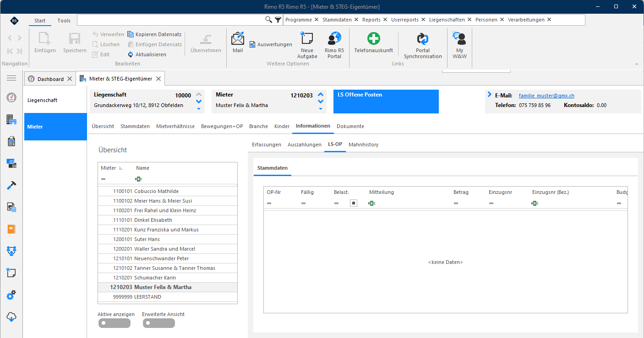
Task: Open the calculator sidebar icon
Action: point(11,141)
